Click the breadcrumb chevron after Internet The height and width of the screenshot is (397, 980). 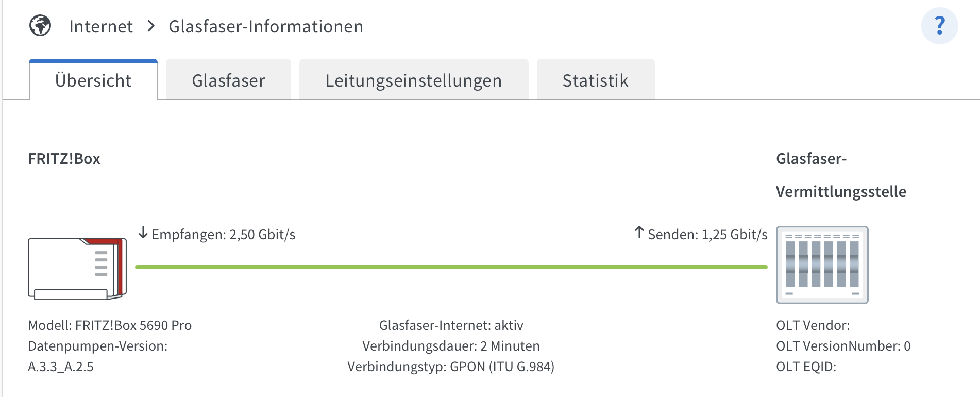[151, 26]
